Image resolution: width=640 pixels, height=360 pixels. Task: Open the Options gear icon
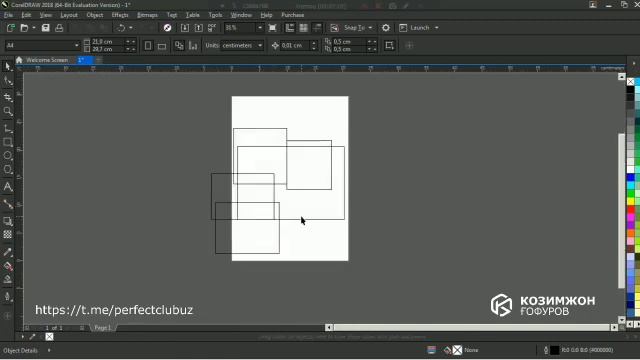click(386, 28)
